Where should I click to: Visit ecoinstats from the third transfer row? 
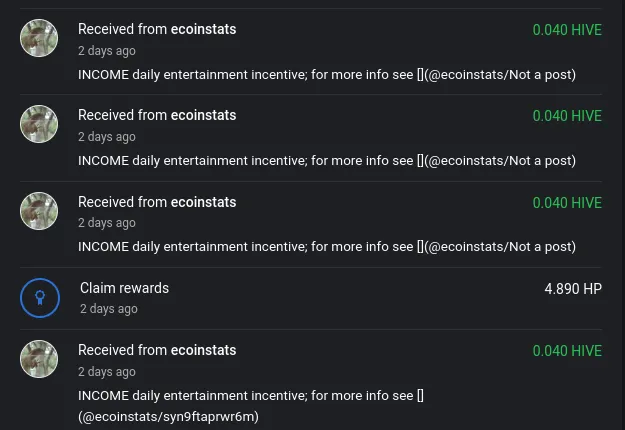tap(203, 202)
